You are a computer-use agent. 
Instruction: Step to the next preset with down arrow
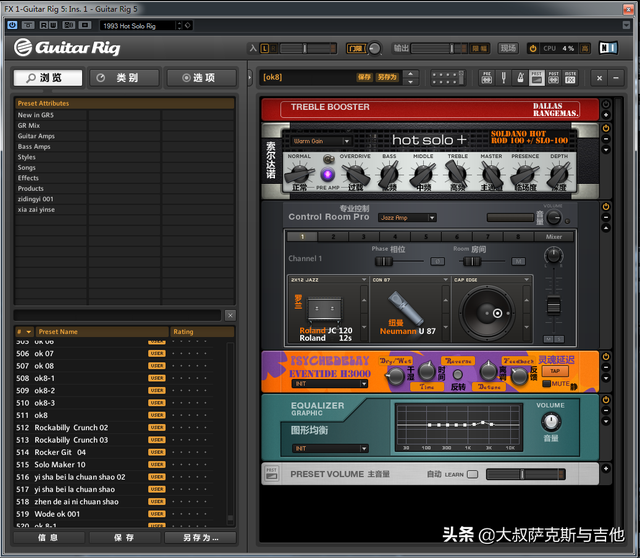click(x=411, y=82)
